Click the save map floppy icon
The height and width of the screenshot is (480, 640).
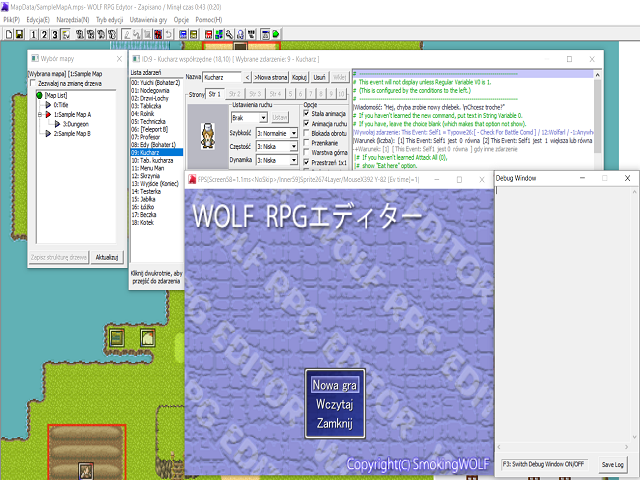19,34
